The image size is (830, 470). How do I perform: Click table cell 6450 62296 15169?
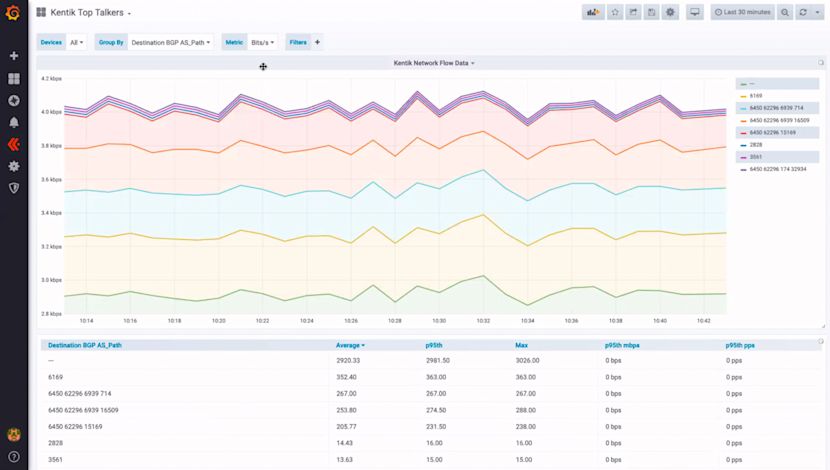(x=75, y=427)
